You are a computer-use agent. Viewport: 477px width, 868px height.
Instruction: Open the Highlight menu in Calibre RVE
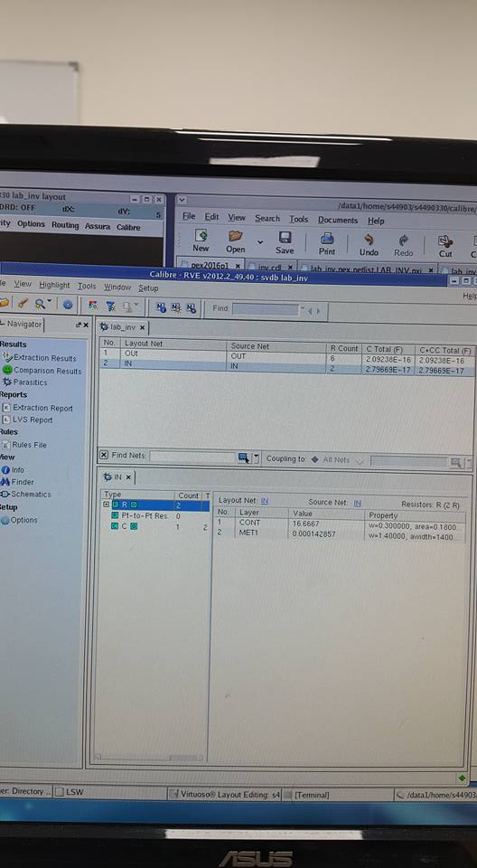[x=54, y=285]
